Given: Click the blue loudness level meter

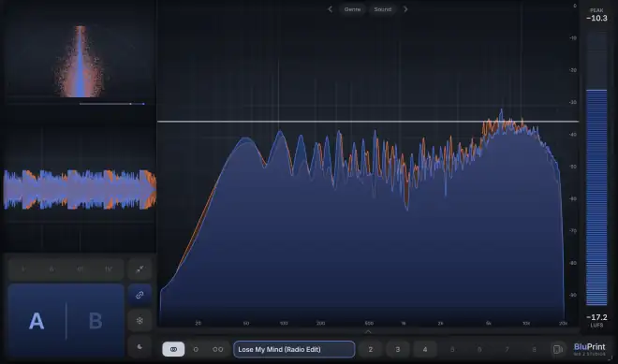Looking at the screenshot, I should (x=596, y=197).
